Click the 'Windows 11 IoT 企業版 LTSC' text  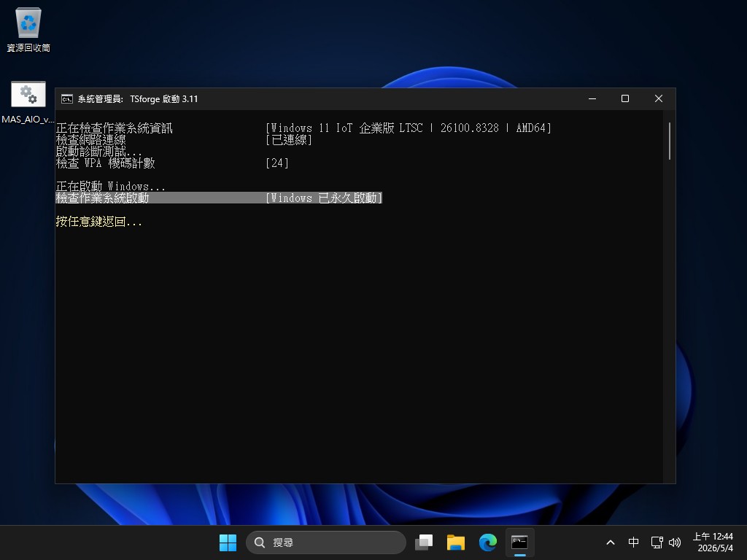pyautogui.click(x=347, y=128)
